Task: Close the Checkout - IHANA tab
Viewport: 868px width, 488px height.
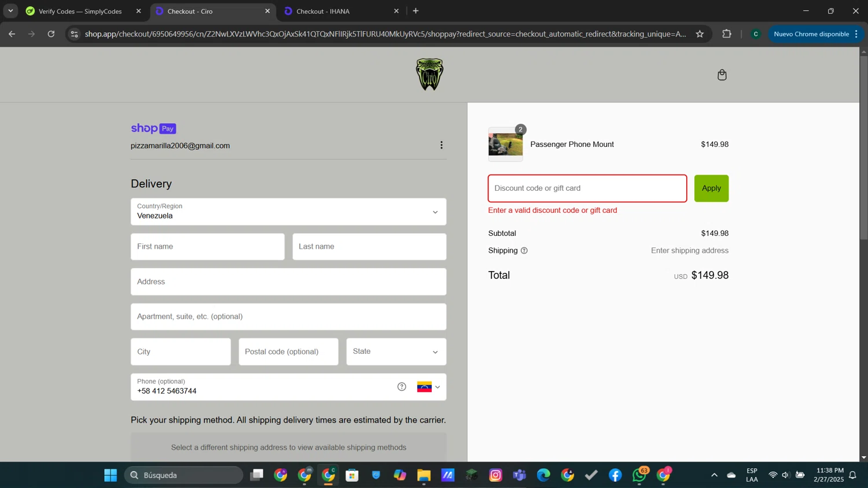Action: pyautogui.click(x=396, y=11)
